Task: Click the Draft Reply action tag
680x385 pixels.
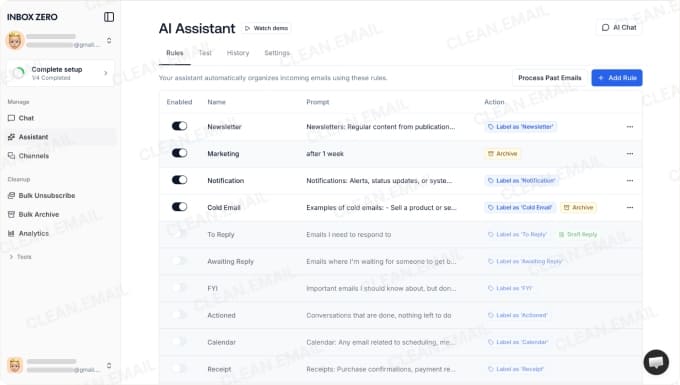Action: [x=578, y=235]
